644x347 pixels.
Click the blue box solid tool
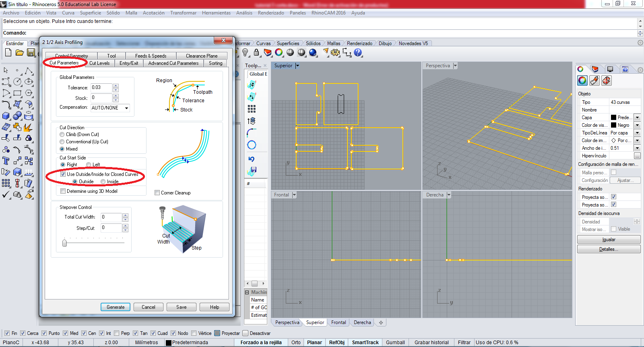pos(6,116)
